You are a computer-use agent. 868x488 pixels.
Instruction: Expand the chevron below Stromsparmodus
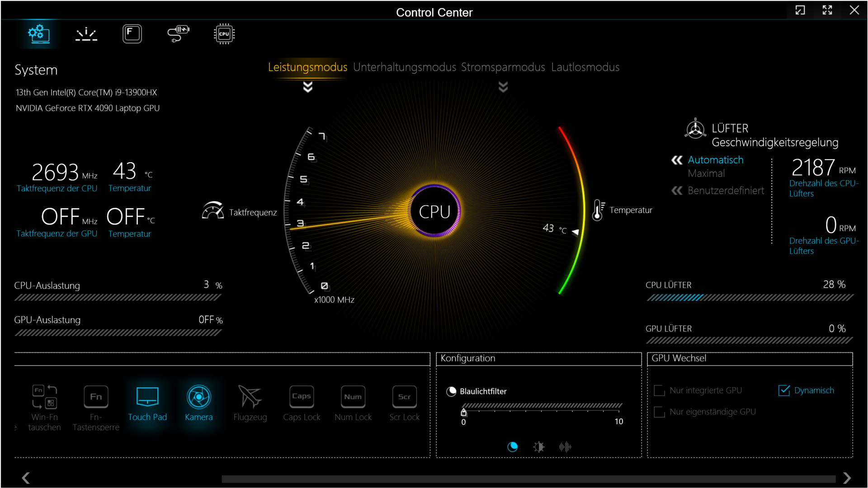pos(503,87)
